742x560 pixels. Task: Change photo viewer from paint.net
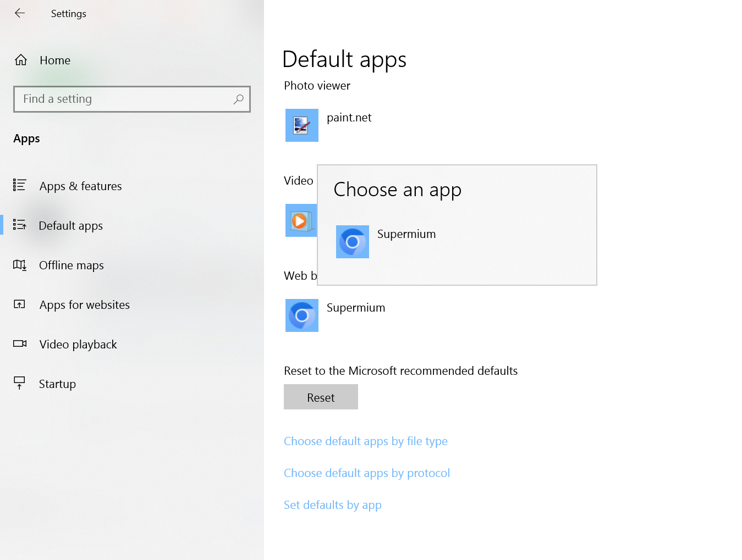tap(349, 118)
